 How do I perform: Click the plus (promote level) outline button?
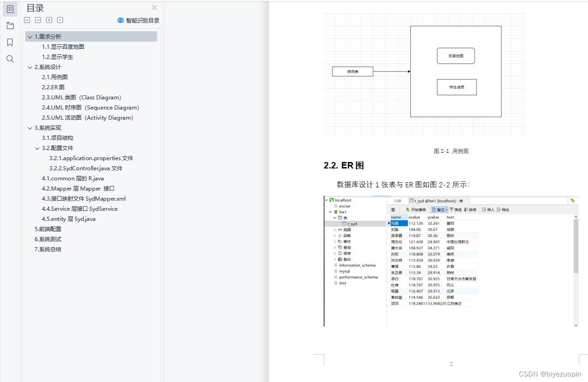point(49,20)
